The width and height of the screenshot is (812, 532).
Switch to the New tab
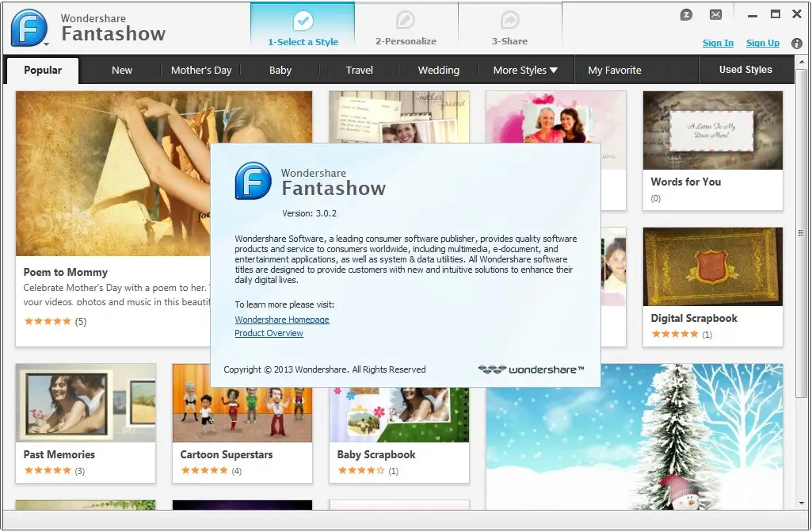click(122, 70)
